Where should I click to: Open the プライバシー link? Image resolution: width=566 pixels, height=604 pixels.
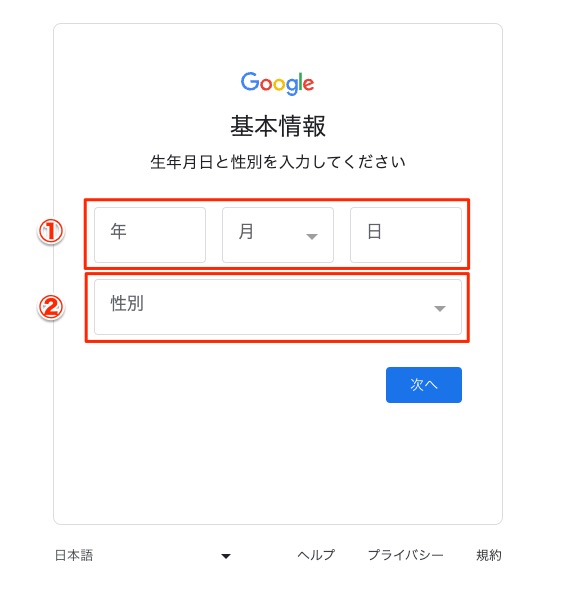[406, 555]
